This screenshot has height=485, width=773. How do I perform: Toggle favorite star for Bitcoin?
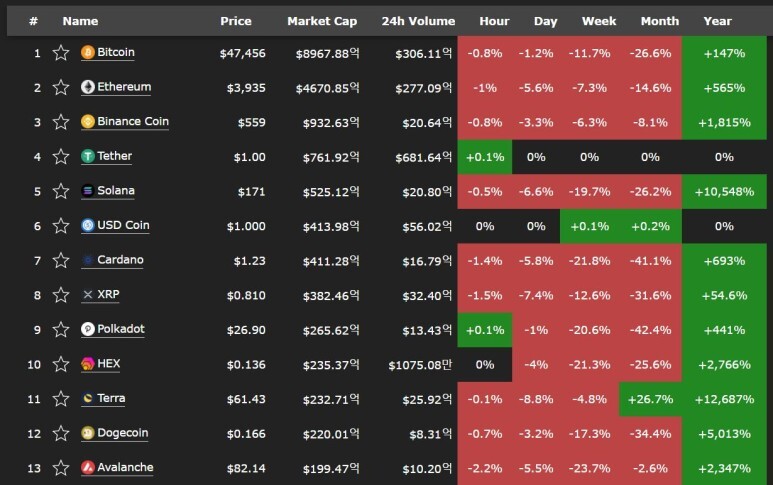[61, 52]
